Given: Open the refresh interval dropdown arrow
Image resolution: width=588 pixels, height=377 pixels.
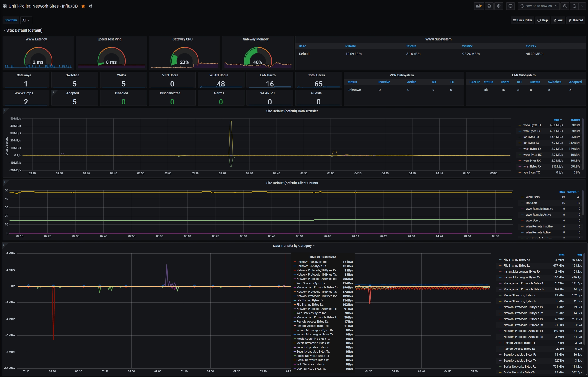Looking at the screenshot, I should pyautogui.click(x=582, y=6).
